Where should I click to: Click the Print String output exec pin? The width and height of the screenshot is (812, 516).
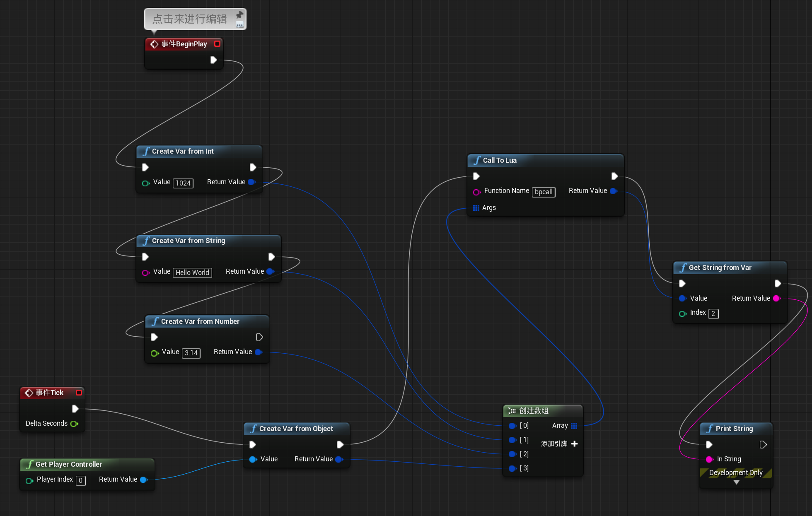tap(763, 444)
